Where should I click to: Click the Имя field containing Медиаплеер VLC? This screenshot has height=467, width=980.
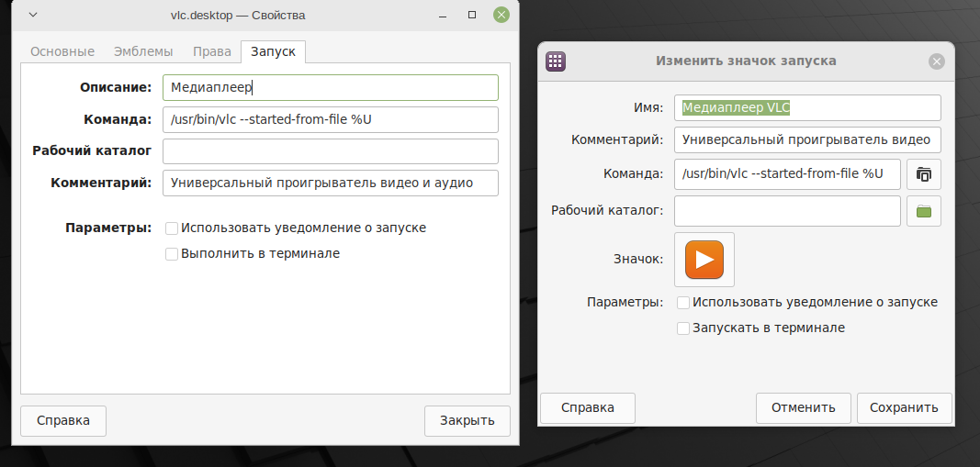pos(807,108)
